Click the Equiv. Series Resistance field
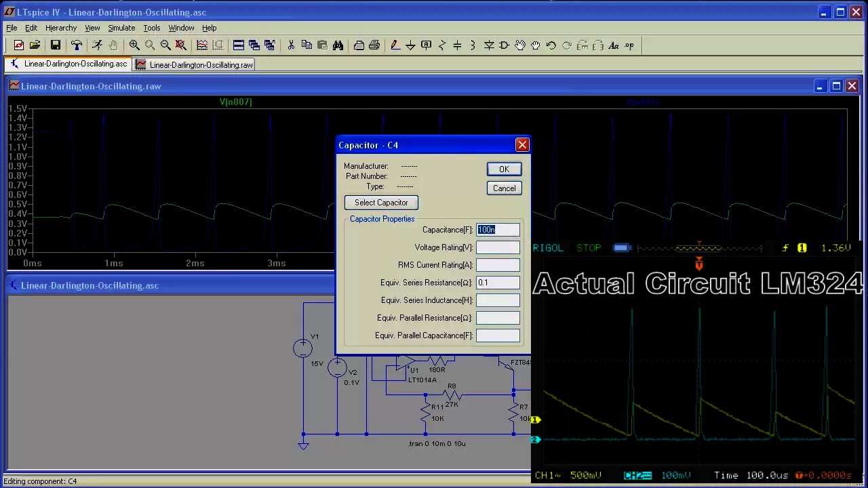This screenshot has height=488, width=868. coord(498,283)
